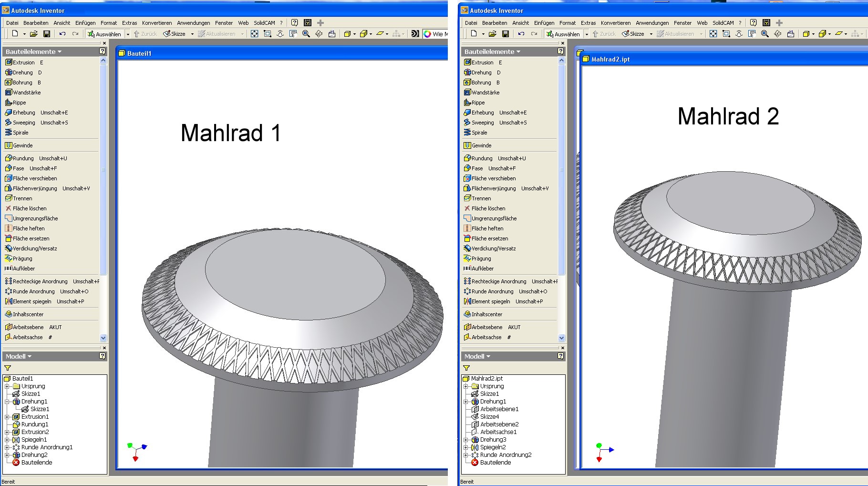Open SolidCAM menu in Bauteil1 window
The height and width of the screenshot is (486, 868).
pos(264,23)
